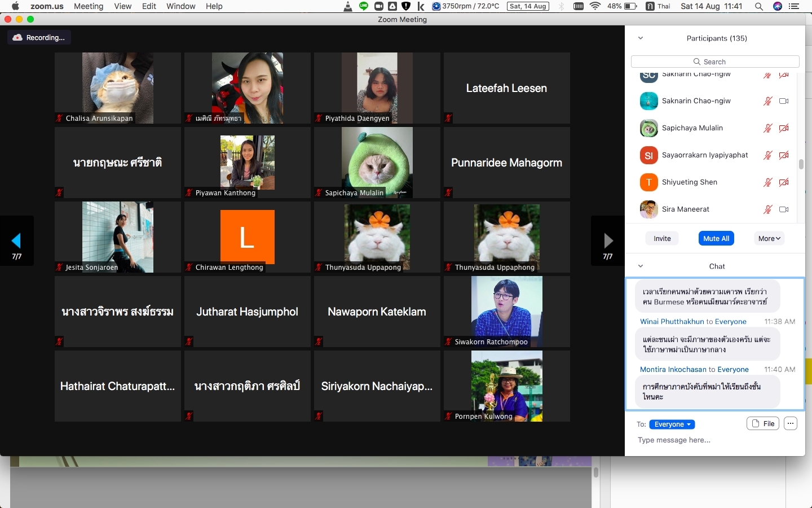
Task: Click the File attachment button in chat
Action: [762, 424]
